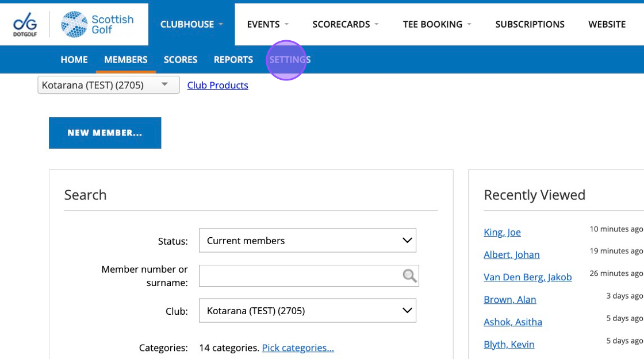Open the Settings tab

pos(290,60)
